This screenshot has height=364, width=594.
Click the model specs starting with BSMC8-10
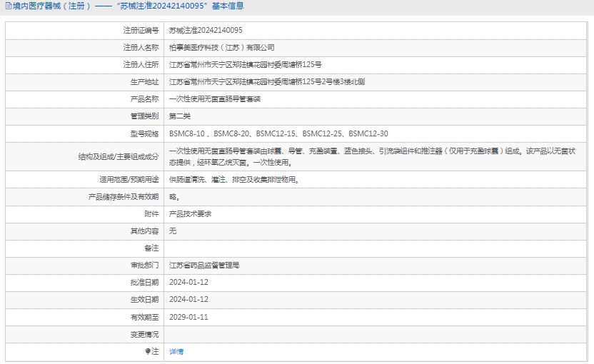(x=278, y=133)
